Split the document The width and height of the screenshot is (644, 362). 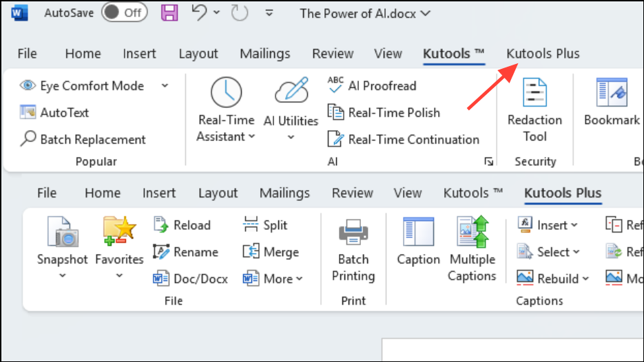tap(264, 225)
